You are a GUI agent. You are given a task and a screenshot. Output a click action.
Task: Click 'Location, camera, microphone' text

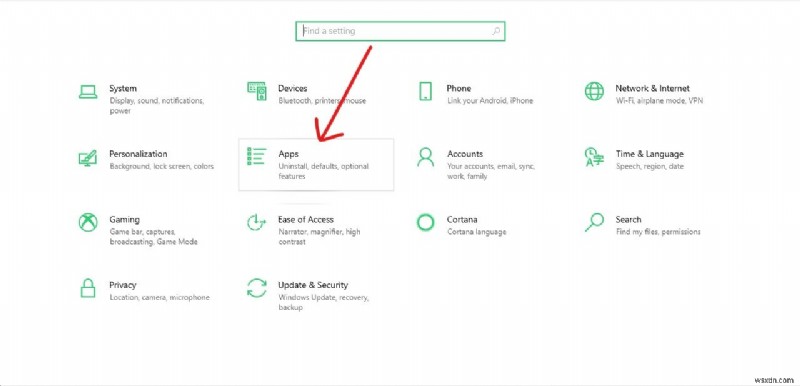[159, 297]
